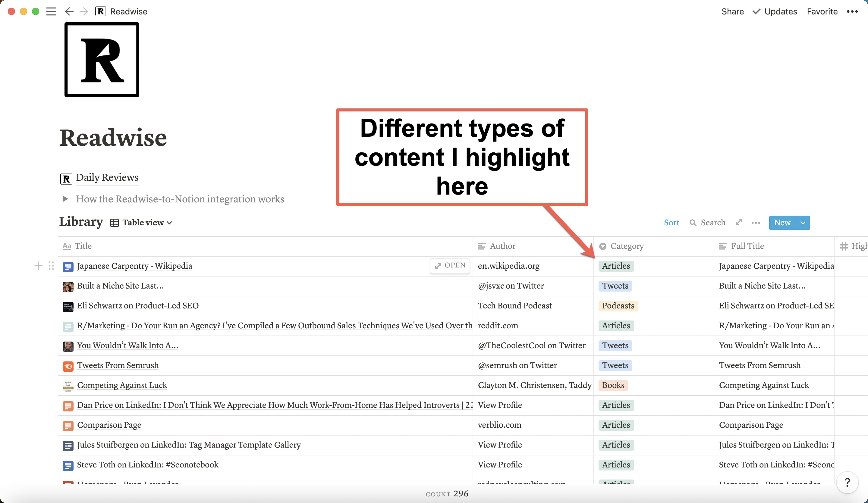Viewport: 868px width, 503px height.
Task: Click the You Wouldn't Walk Into avatar icon
Action: pyautogui.click(x=68, y=346)
